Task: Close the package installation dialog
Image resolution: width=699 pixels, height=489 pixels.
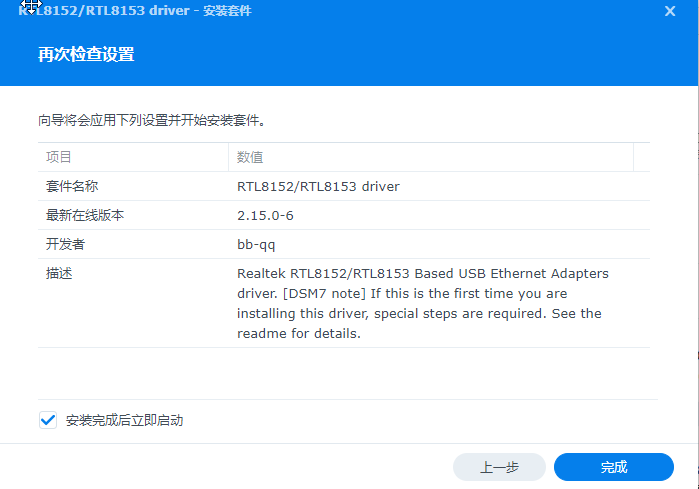Action: tap(670, 11)
